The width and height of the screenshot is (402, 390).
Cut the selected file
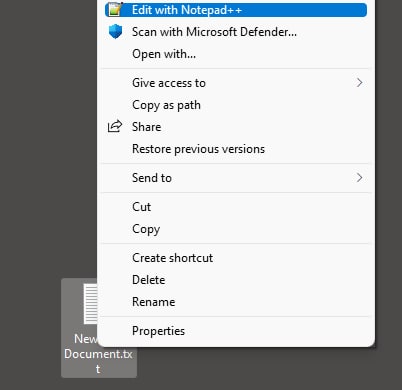(x=236, y=207)
